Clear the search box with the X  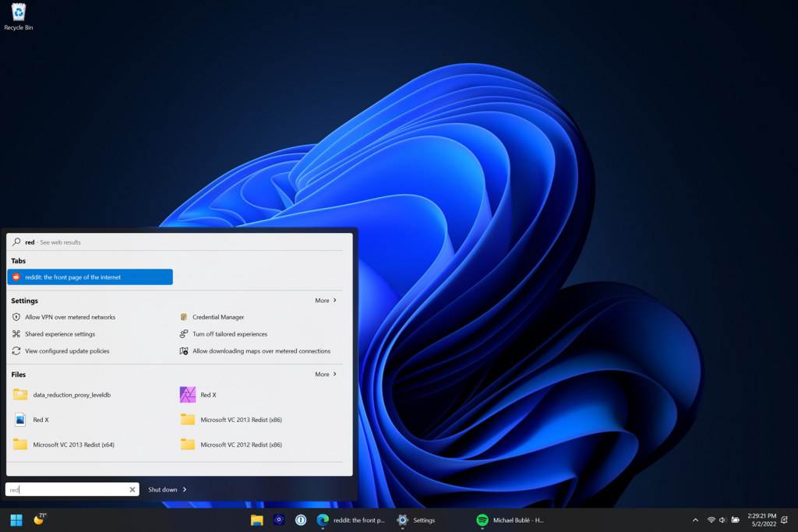click(132, 489)
